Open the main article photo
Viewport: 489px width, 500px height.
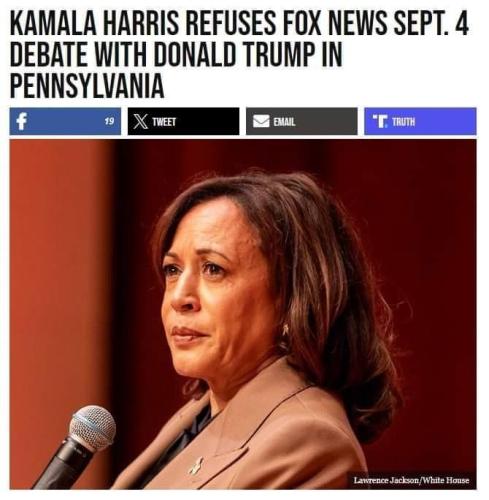(x=243, y=314)
